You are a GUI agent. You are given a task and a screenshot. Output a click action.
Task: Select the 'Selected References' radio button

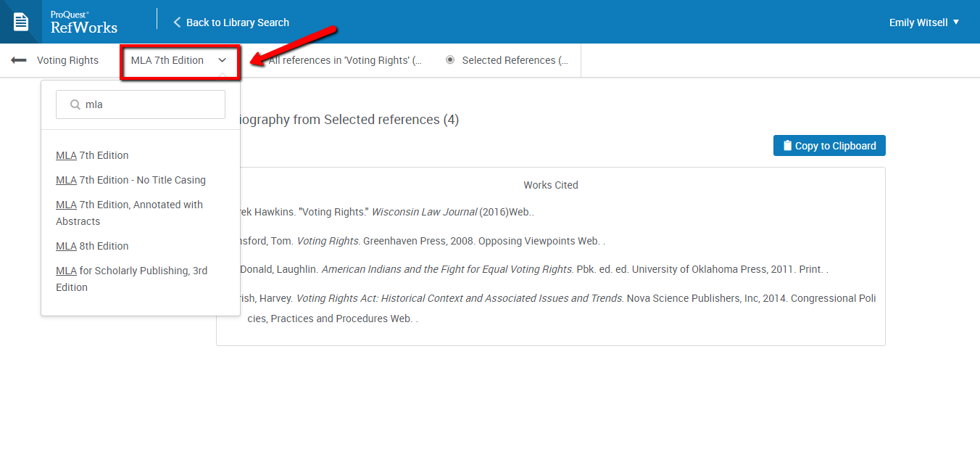pyautogui.click(x=450, y=60)
